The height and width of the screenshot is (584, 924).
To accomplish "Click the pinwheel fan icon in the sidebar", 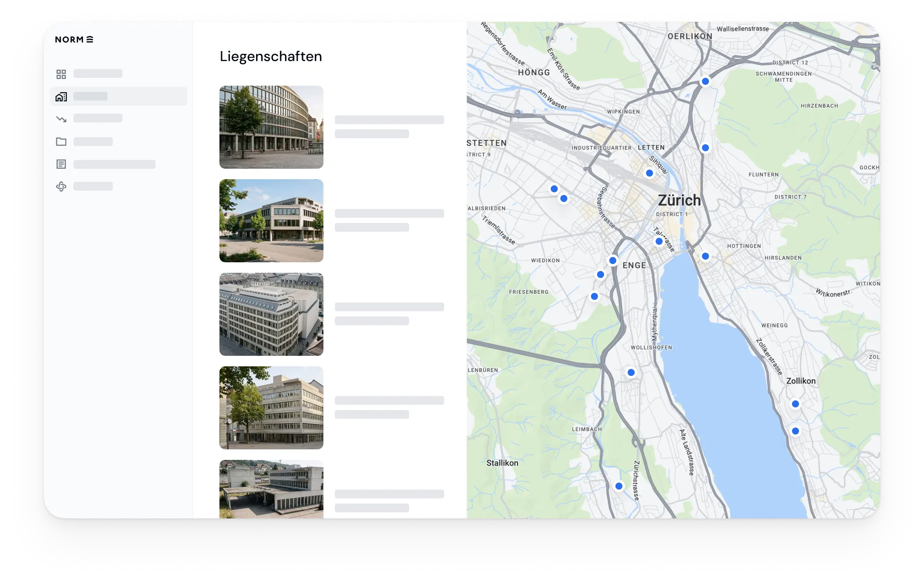I will coord(61,187).
